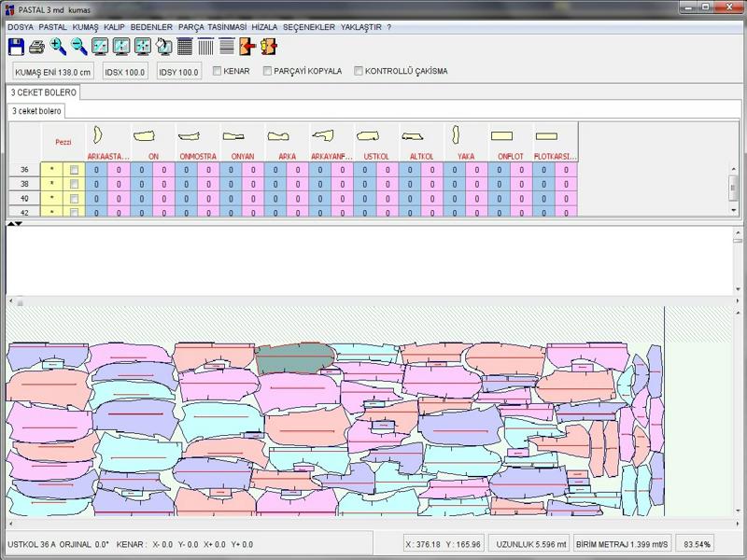The height and width of the screenshot is (560, 747).
Task: Click the grid lines toolbar icon
Action: pyautogui.click(x=185, y=47)
